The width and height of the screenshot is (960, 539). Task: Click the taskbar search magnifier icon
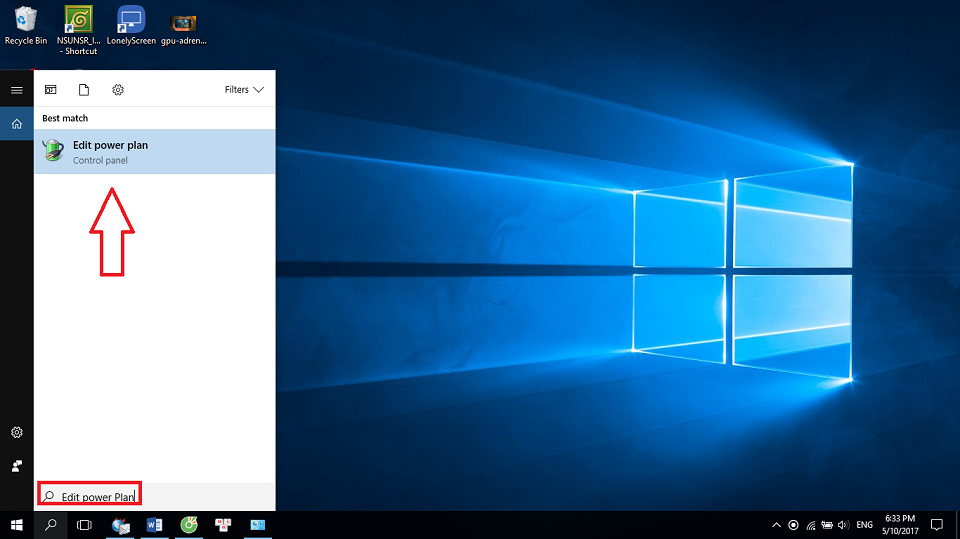(x=50, y=525)
